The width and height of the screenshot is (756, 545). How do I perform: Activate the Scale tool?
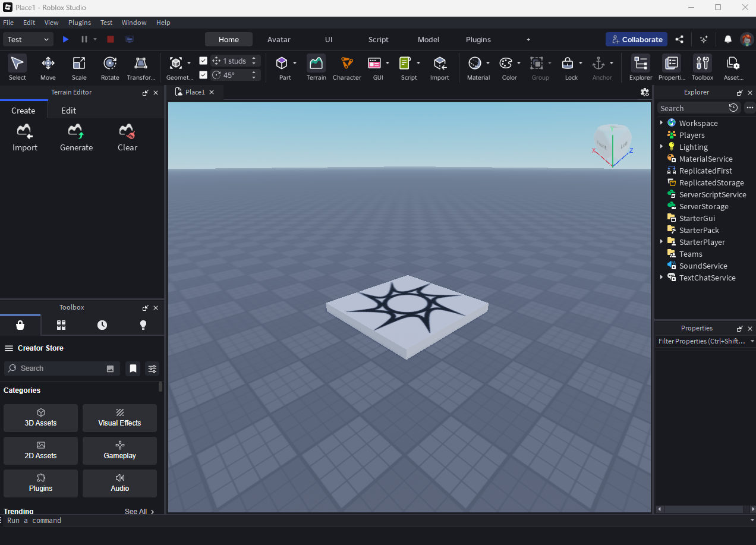pyautogui.click(x=79, y=68)
